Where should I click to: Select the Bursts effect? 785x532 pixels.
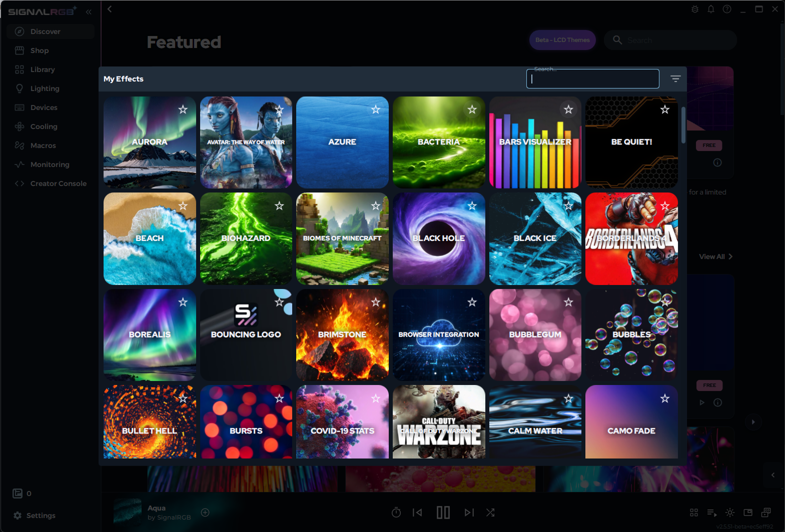point(246,422)
